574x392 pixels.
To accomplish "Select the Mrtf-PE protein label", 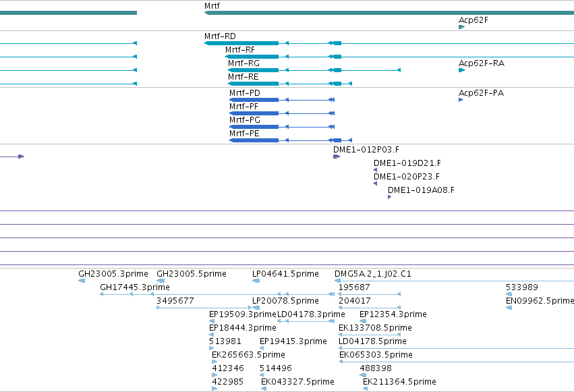I will pos(244,134).
